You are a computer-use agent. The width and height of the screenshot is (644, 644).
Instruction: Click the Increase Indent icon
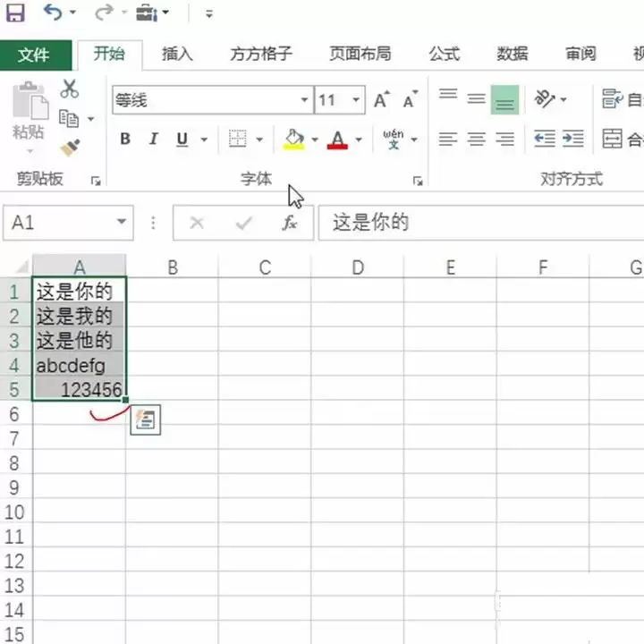pos(573,139)
